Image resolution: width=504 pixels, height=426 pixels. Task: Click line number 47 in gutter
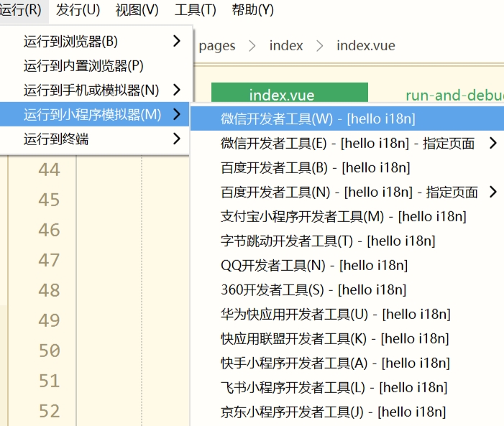pos(49,260)
